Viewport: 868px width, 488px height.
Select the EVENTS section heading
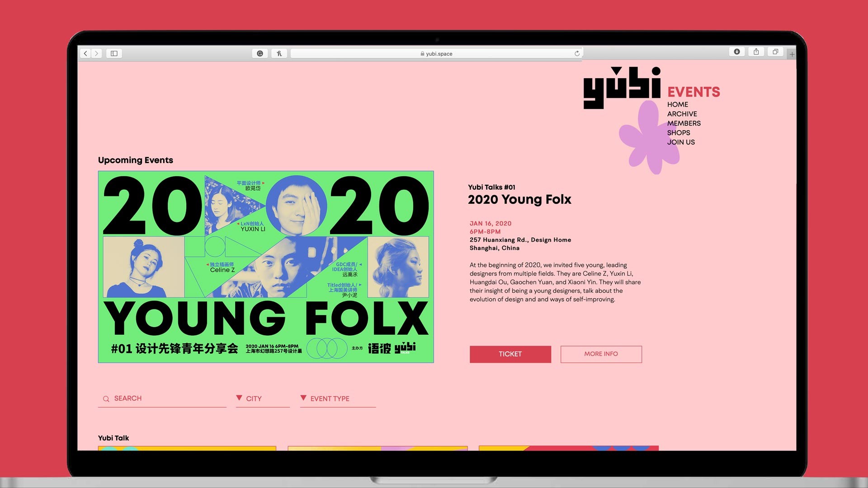[693, 92]
